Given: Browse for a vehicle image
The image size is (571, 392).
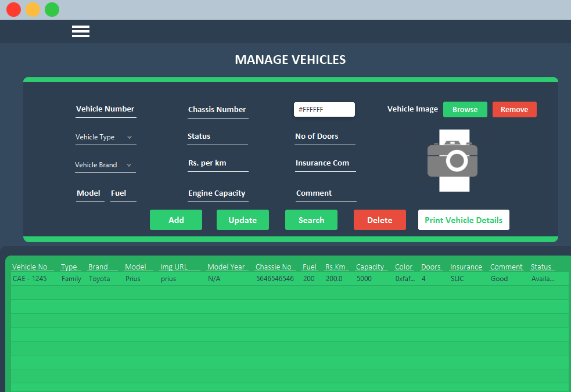Looking at the screenshot, I should (465, 110).
